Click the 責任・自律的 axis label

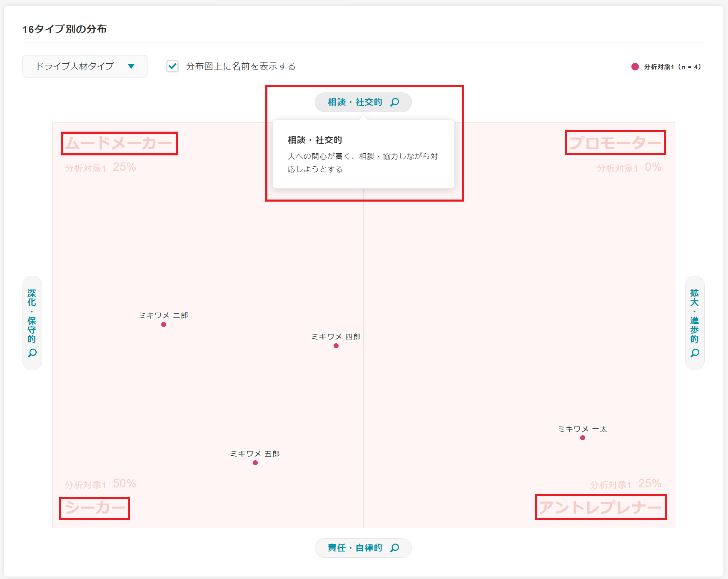click(x=354, y=548)
